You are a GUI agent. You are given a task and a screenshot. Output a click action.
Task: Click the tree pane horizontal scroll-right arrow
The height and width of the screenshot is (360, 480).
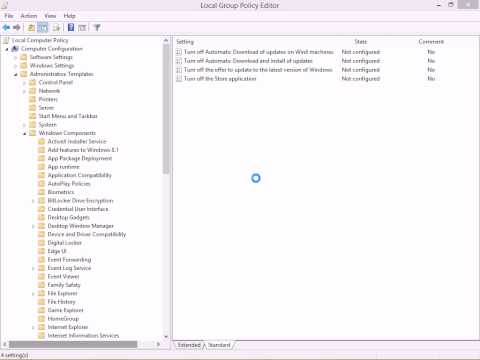click(x=158, y=344)
